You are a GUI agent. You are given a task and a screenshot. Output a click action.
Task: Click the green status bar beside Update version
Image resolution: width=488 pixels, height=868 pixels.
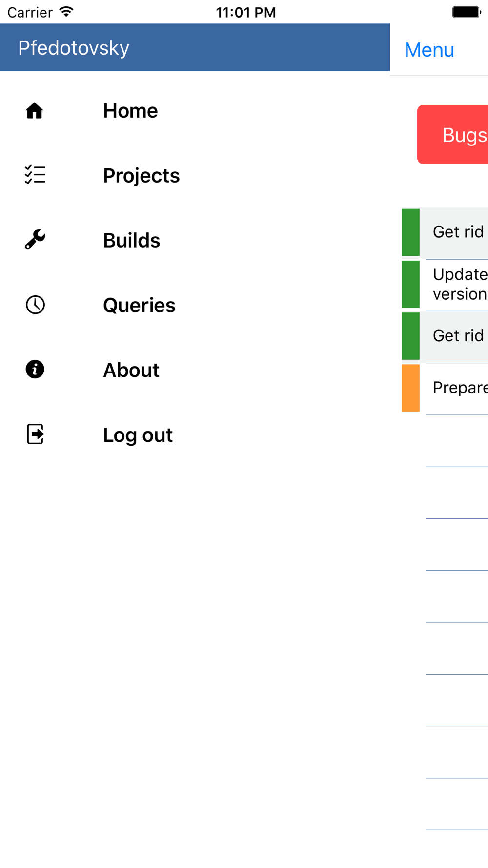(410, 284)
